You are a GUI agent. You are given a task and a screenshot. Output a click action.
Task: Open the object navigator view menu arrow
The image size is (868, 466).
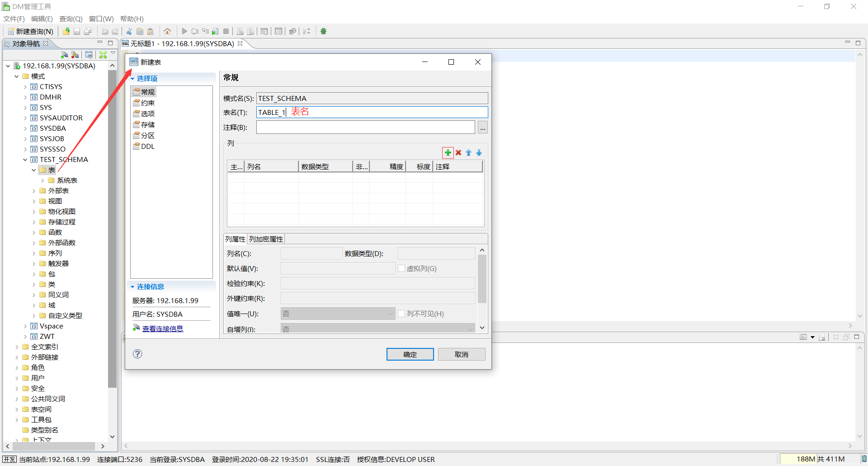tap(113, 53)
